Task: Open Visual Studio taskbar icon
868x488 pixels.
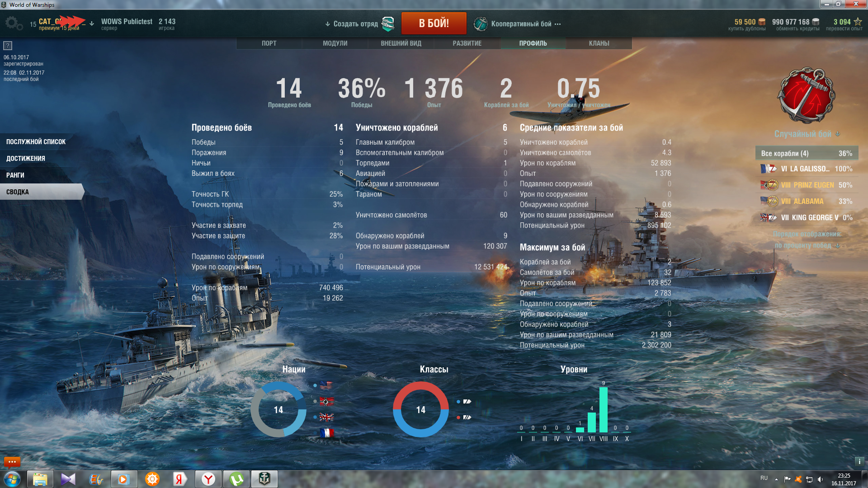Action: pos(68,479)
